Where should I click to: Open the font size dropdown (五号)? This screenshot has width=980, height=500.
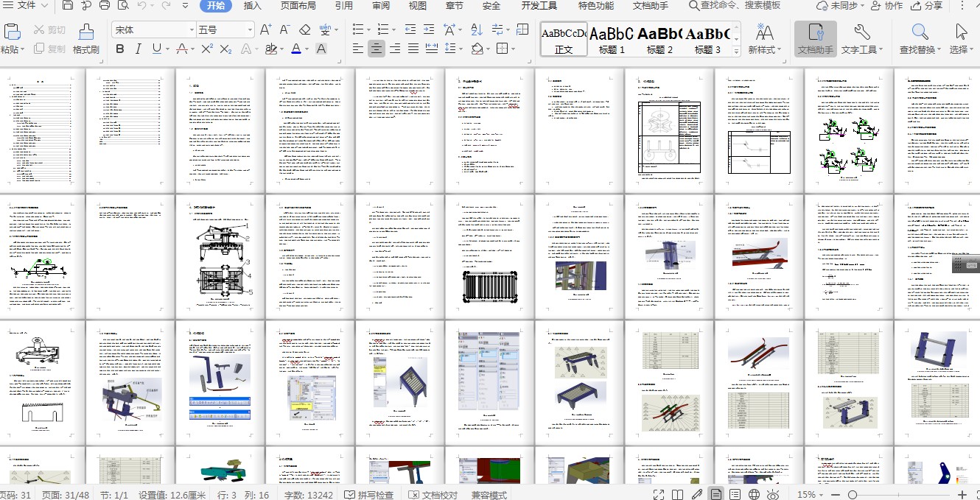(250, 30)
